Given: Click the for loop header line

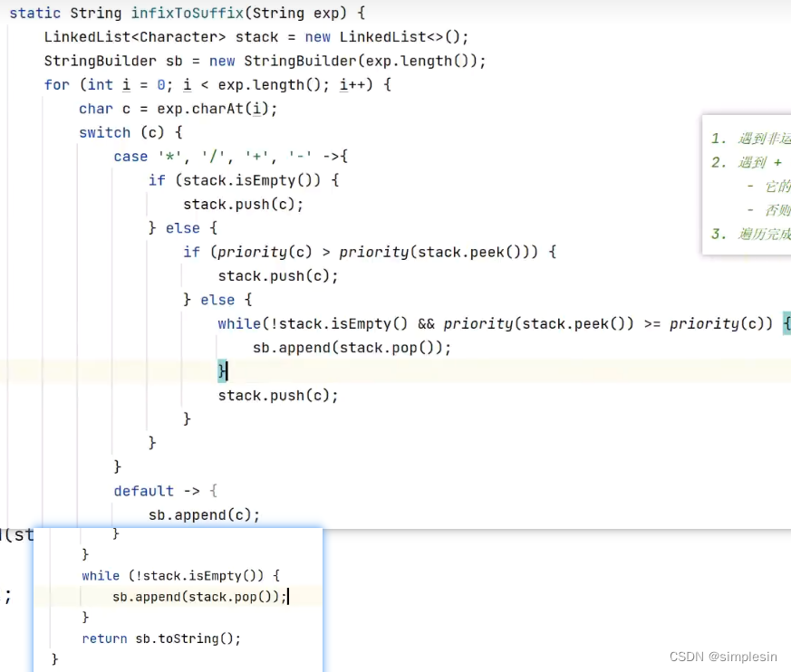Looking at the screenshot, I should click(x=217, y=84).
